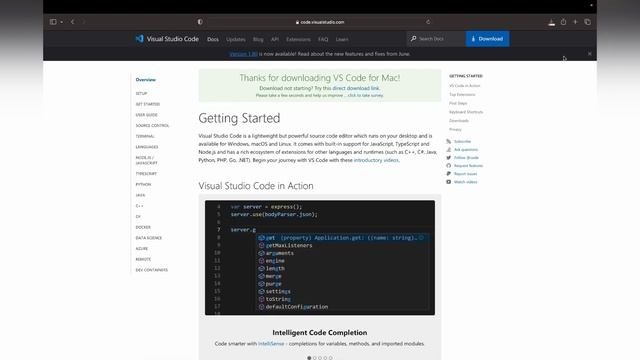Reload the page with the refresh icon
Screen dimensions: 640x360
[x=428, y=22]
